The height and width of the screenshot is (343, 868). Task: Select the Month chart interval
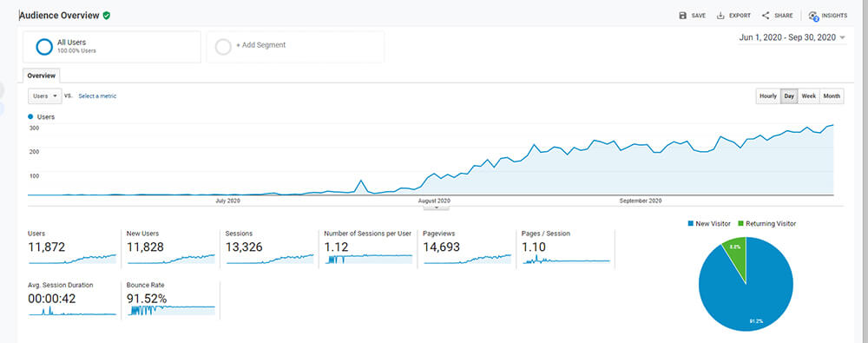click(832, 96)
